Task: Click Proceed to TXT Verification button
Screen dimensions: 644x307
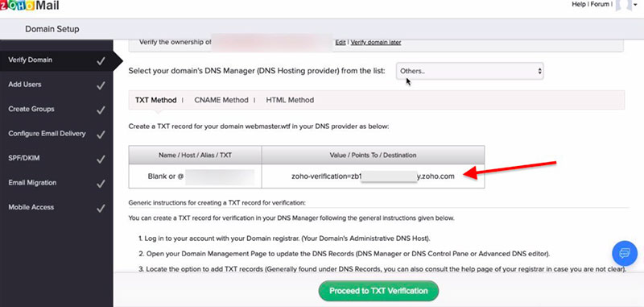Action: pos(378,291)
